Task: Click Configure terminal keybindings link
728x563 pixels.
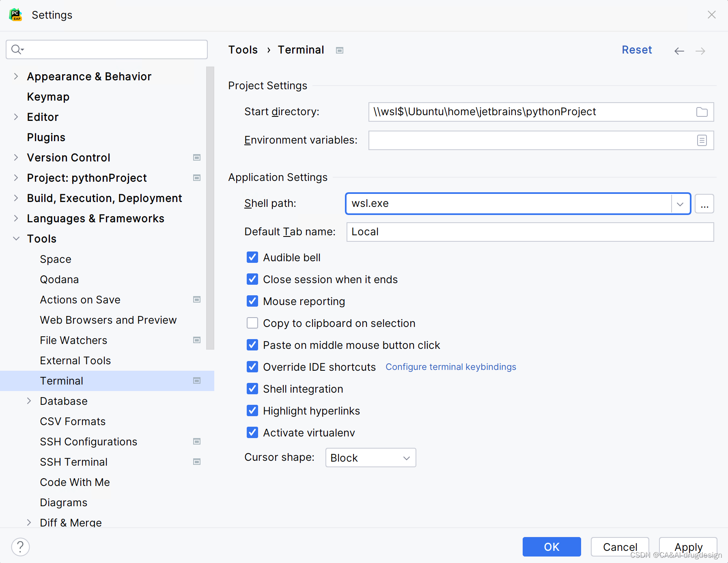Action: coord(450,367)
